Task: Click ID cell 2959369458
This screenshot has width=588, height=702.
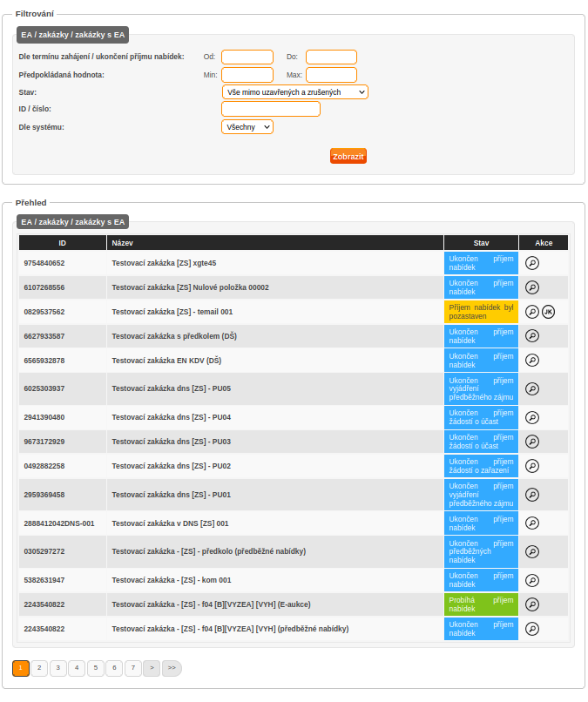Action: [62, 495]
